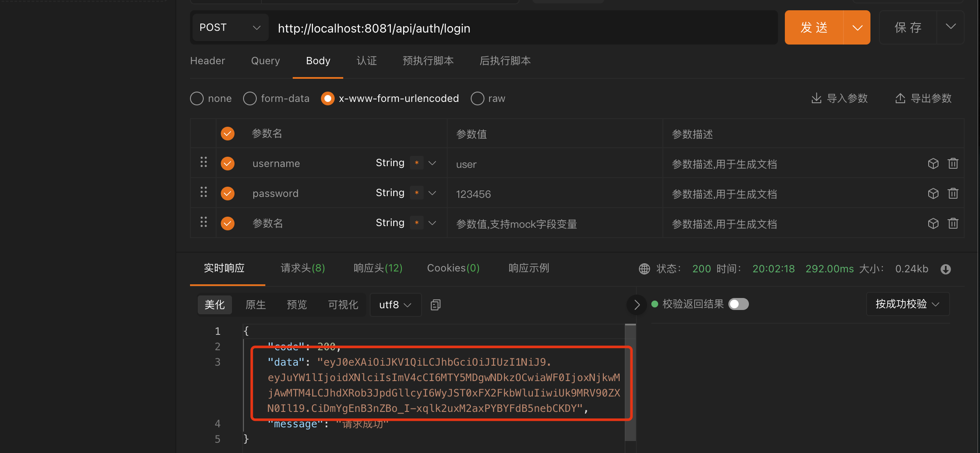
Task: Select the raw body type
Action: click(x=478, y=98)
